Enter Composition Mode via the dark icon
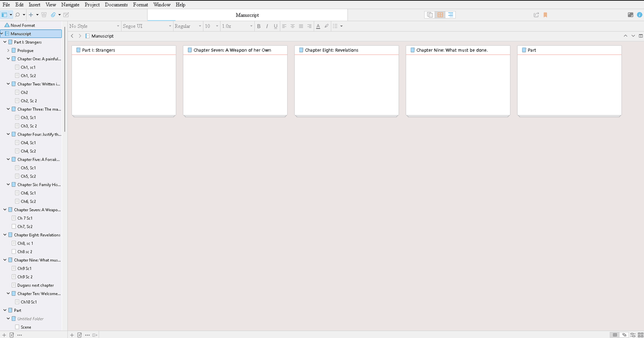This screenshot has width=644, height=338. click(x=630, y=15)
